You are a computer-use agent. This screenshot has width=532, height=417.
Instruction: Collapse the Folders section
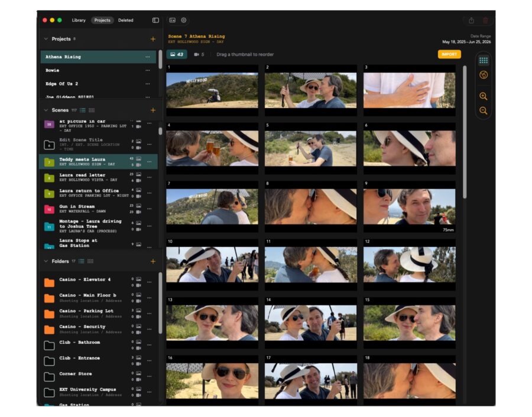[46, 262]
